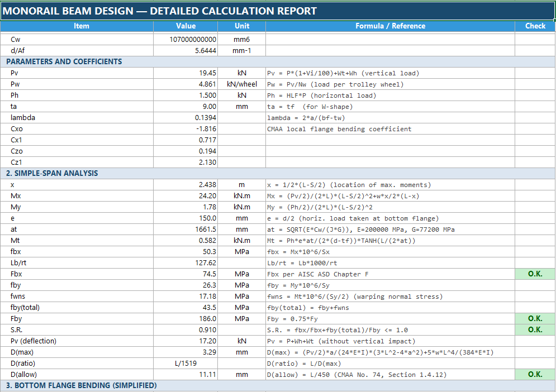
Task: Select the formula 'Ph = HLF*P (horizontal load)'
Action: tap(390, 95)
